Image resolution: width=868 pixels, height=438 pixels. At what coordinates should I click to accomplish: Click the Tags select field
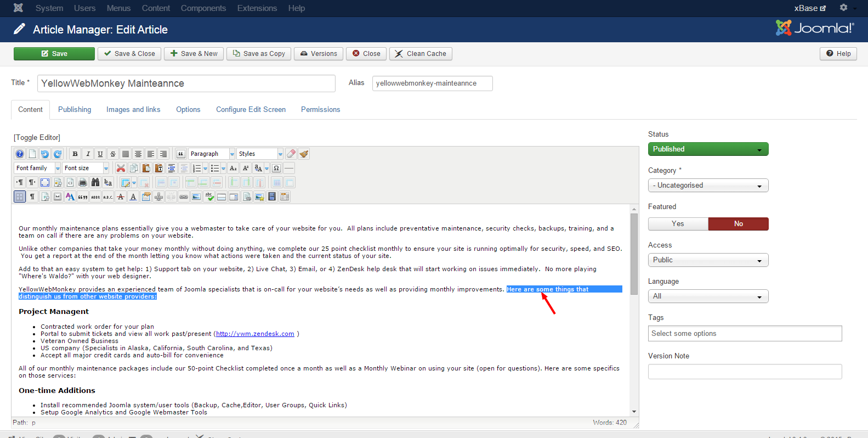[x=745, y=334]
